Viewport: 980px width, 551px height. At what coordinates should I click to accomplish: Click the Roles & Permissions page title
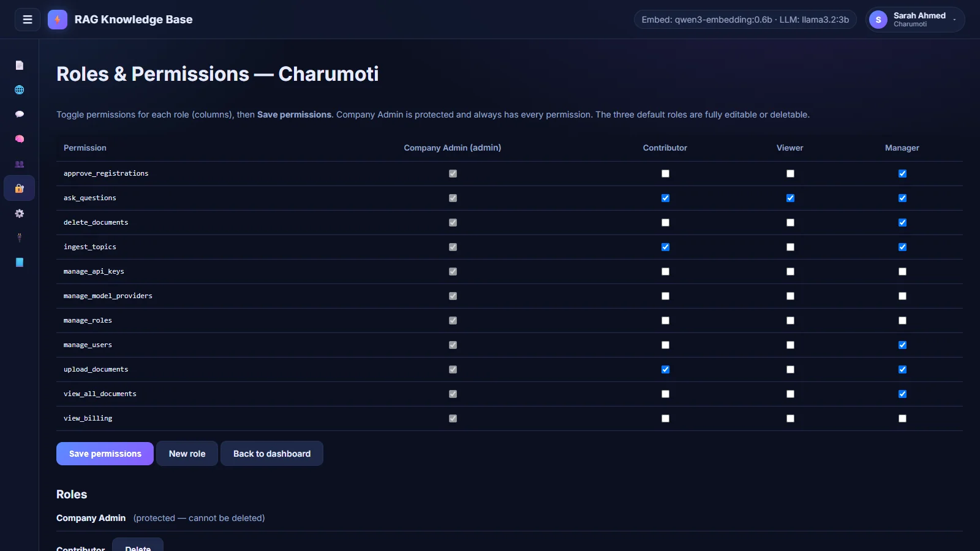pos(217,74)
